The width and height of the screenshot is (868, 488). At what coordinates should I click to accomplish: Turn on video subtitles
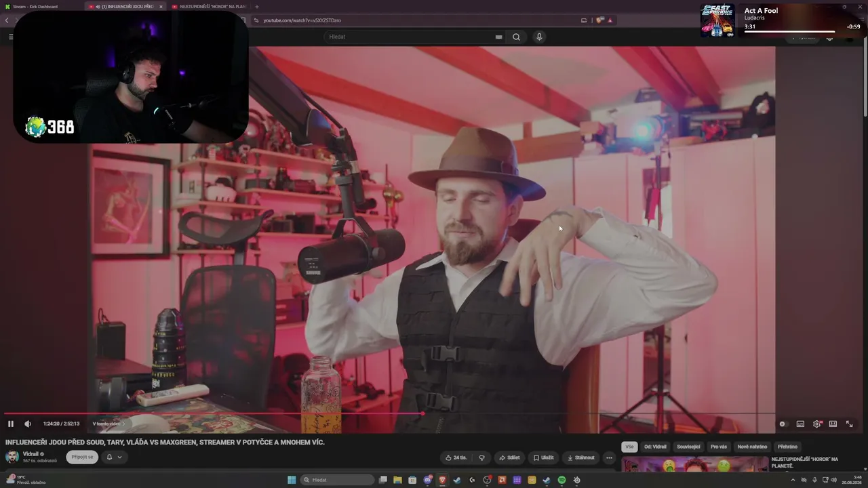pyautogui.click(x=800, y=424)
